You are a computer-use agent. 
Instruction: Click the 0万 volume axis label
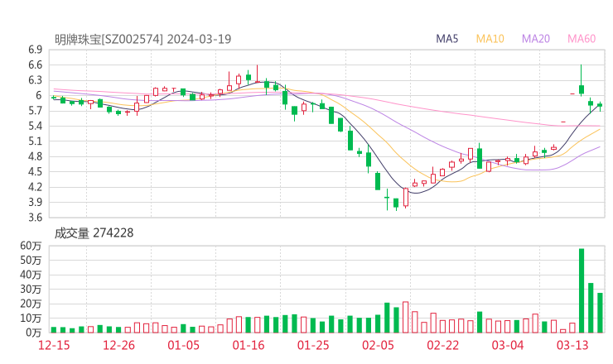pos(34,333)
